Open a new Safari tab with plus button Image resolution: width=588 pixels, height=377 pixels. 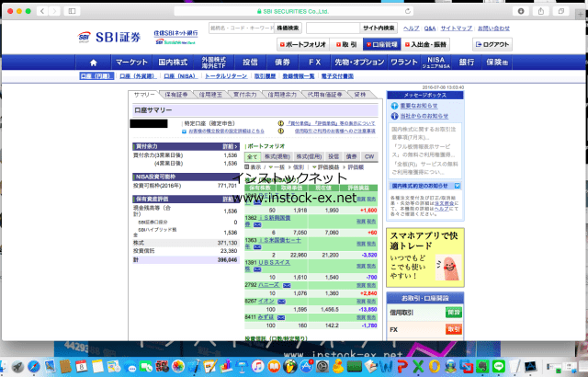click(x=581, y=15)
